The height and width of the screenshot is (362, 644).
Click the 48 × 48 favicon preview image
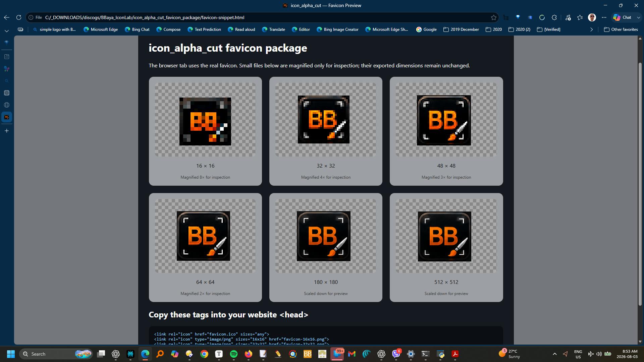coord(444,120)
